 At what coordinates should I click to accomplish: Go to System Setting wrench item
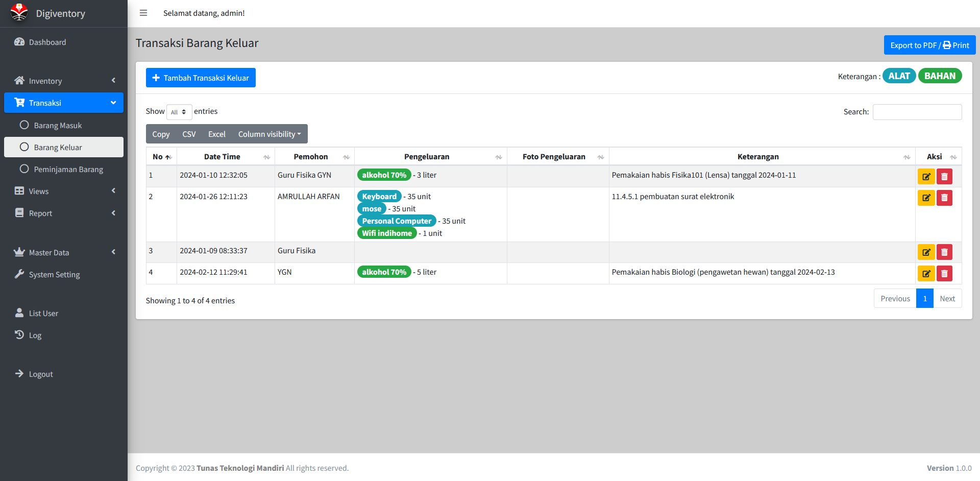tap(54, 275)
